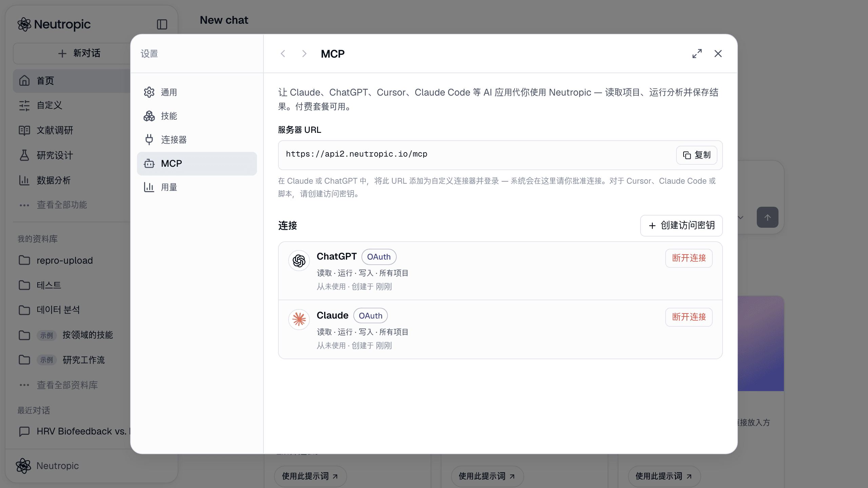868x488 pixels.
Task: Copy the server URL with 复制
Action: (x=696, y=155)
